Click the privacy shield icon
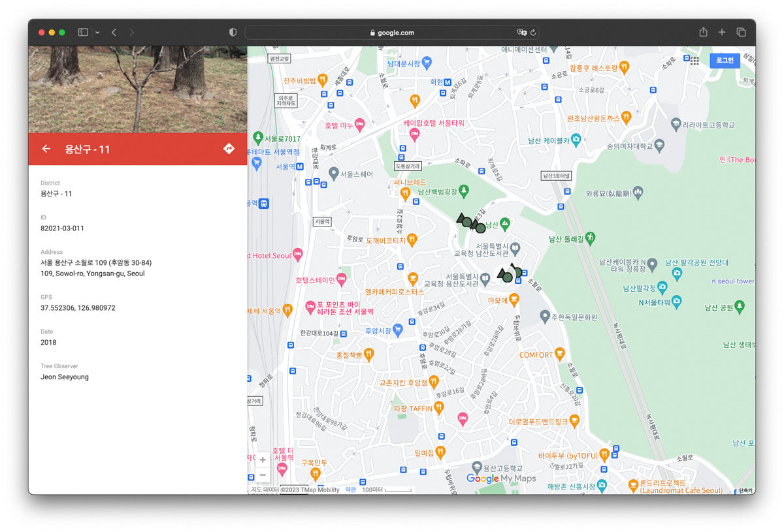 point(233,32)
